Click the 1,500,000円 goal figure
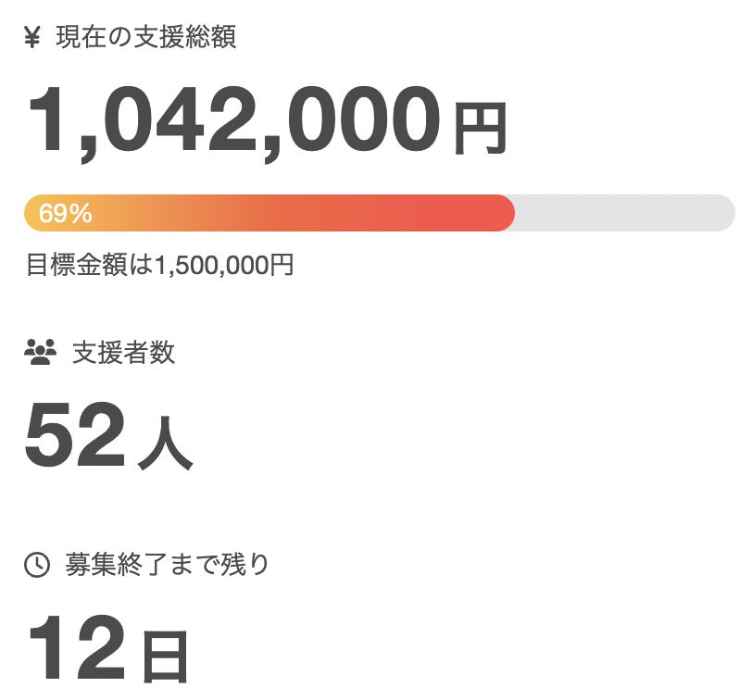This screenshot has height=700, width=752. pyautogui.click(x=224, y=266)
